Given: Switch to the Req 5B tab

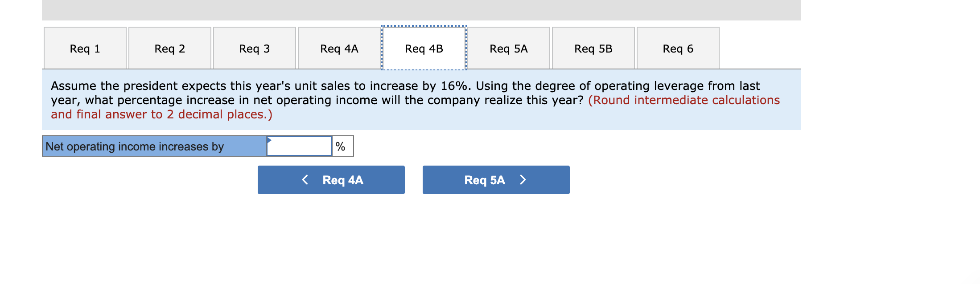Looking at the screenshot, I should (593, 48).
